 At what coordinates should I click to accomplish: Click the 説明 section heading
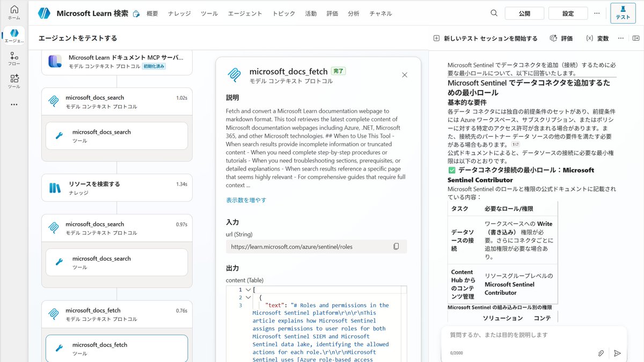coord(232,98)
